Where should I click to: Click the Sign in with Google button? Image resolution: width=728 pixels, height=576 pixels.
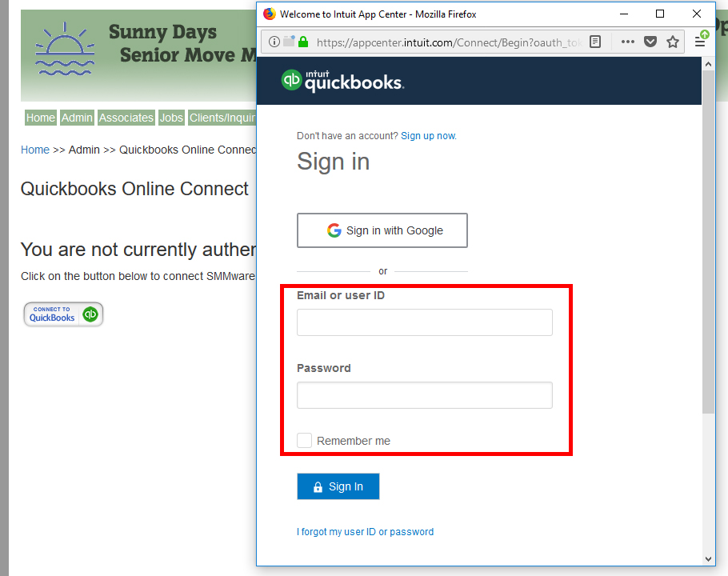point(382,230)
